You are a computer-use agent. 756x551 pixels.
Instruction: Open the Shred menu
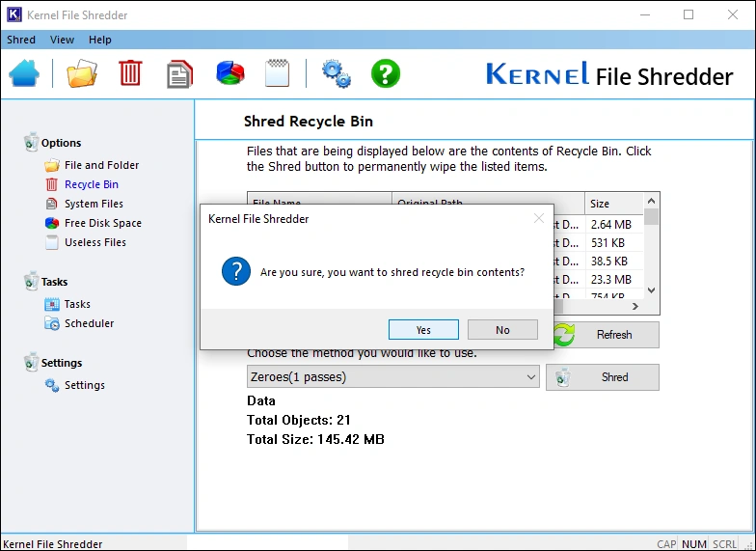(x=21, y=40)
